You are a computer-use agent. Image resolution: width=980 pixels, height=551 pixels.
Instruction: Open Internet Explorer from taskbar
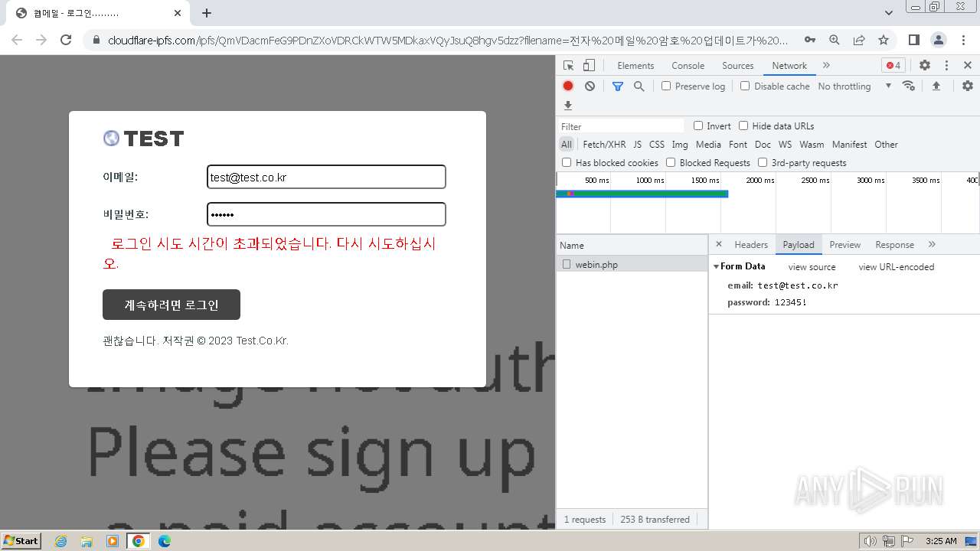click(x=61, y=541)
